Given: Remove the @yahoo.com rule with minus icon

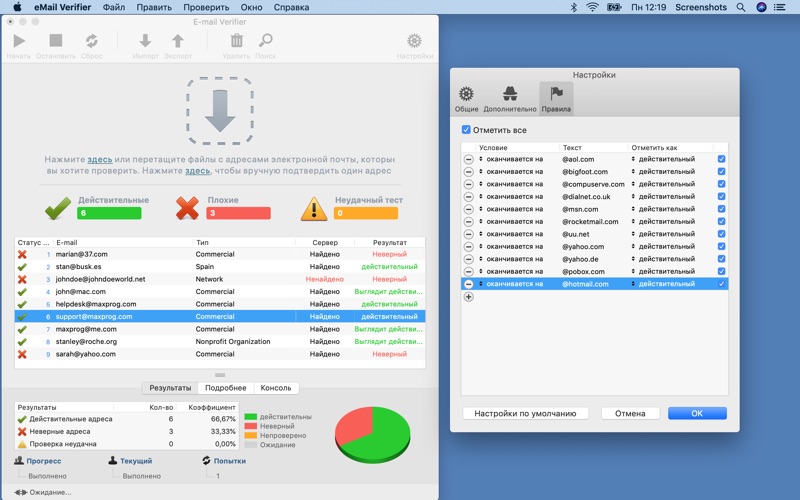Looking at the screenshot, I should pyautogui.click(x=468, y=246).
